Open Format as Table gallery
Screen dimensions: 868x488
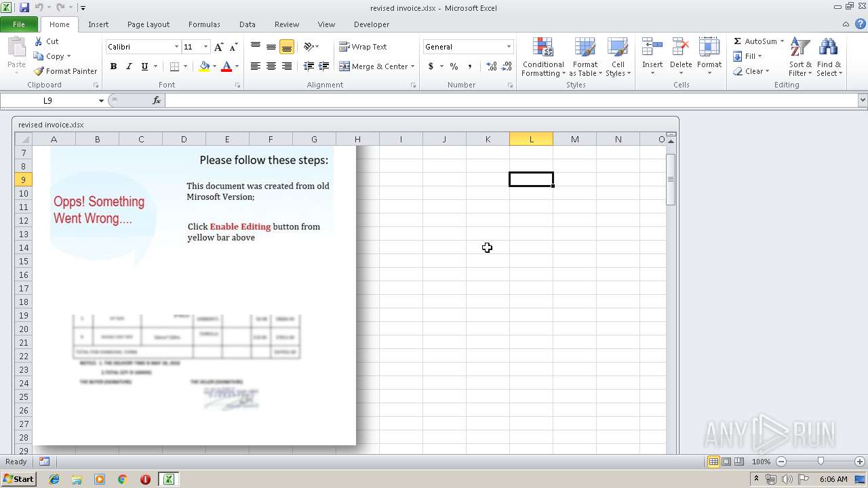585,58
